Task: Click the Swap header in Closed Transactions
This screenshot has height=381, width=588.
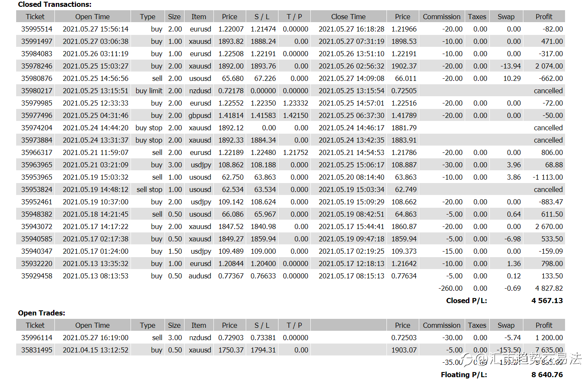Action: 506,17
